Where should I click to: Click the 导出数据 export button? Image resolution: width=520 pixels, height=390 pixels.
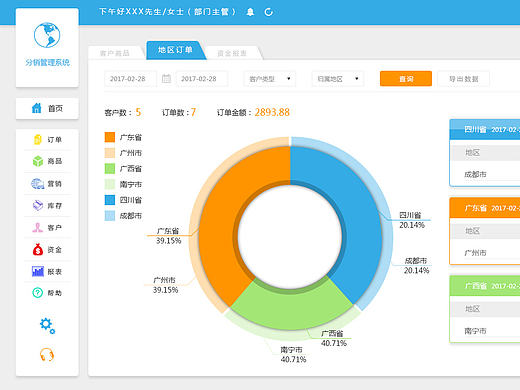point(463,79)
